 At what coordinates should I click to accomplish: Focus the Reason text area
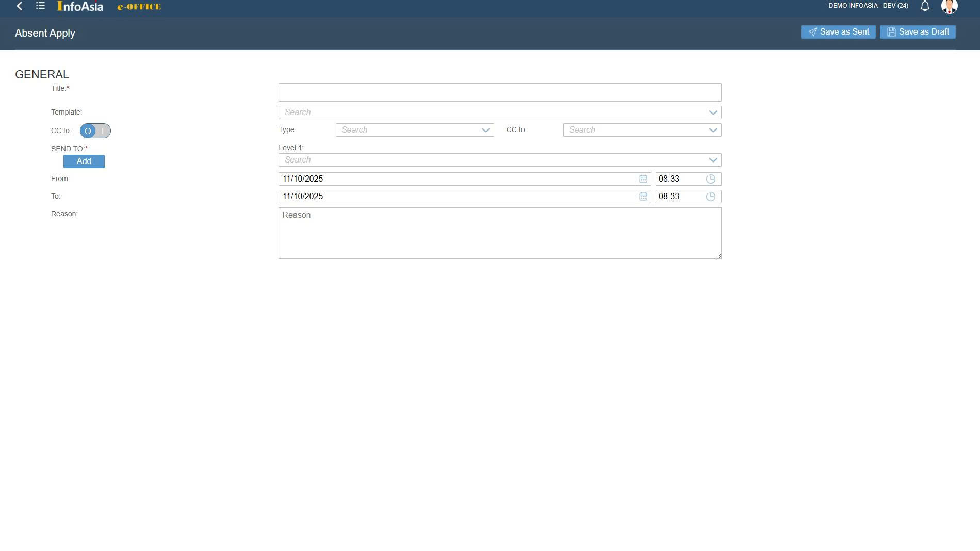[499, 233]
